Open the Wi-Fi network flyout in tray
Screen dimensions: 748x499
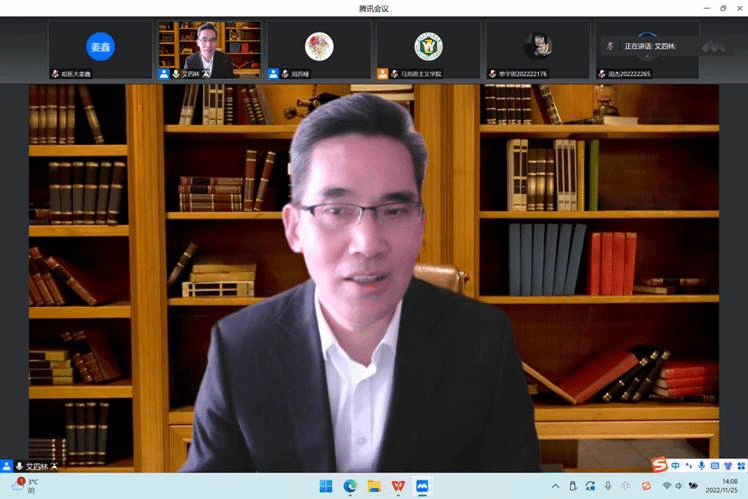tap(666, 486)
